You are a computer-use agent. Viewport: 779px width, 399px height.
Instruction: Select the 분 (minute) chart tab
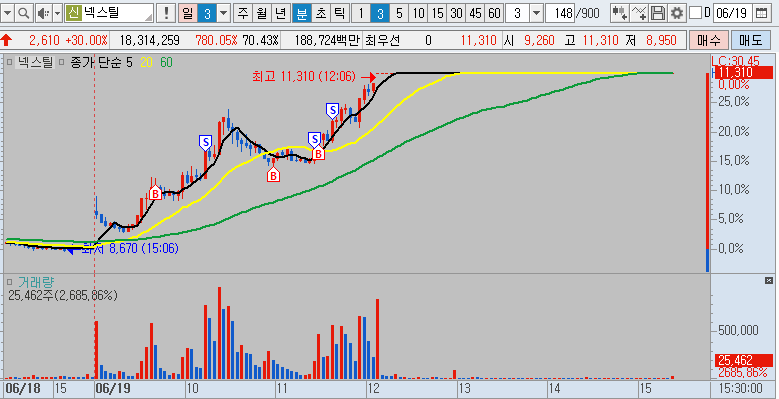(x=301, y=13)
